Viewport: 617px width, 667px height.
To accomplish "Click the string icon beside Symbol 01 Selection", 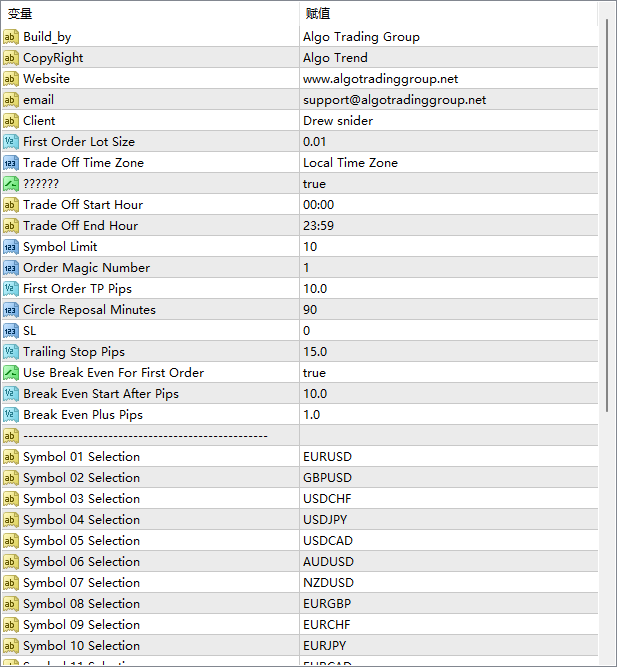I will click(11, 457).
